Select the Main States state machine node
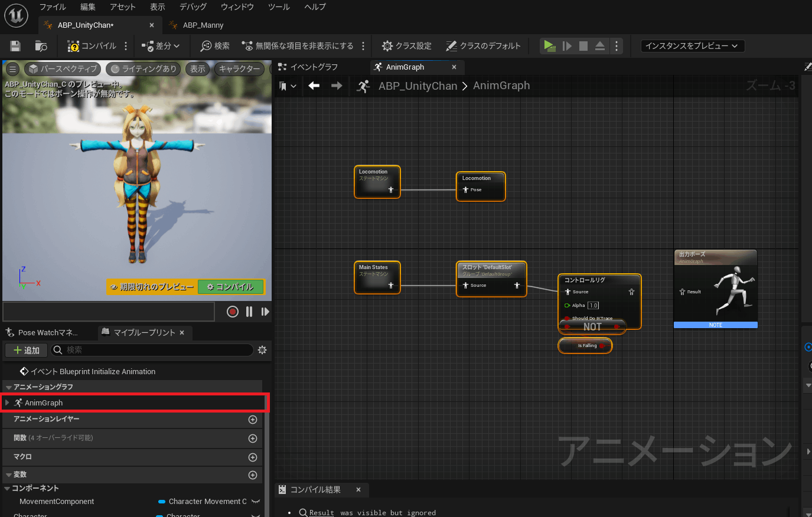 pyautogui.click(x=377, y=277)
